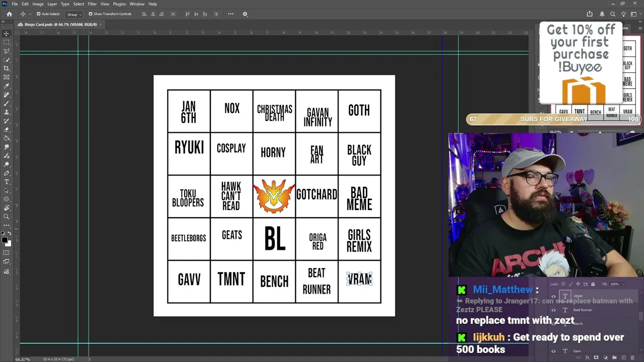Click the background color swatch
The width and height of the screenshot is (644, 362).
click(x=9, y=244)
